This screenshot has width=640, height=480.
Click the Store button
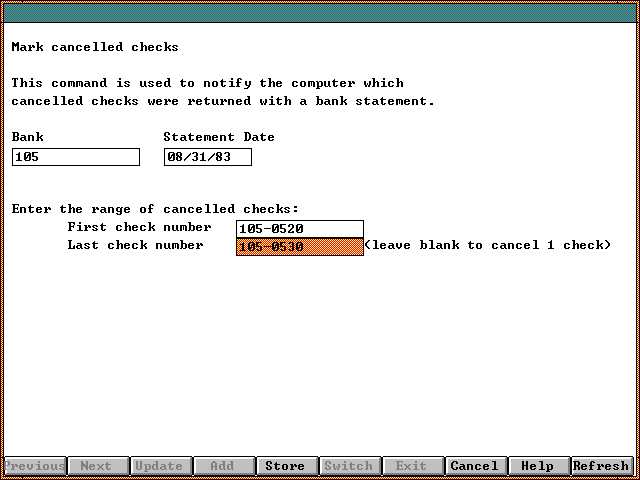285,466
